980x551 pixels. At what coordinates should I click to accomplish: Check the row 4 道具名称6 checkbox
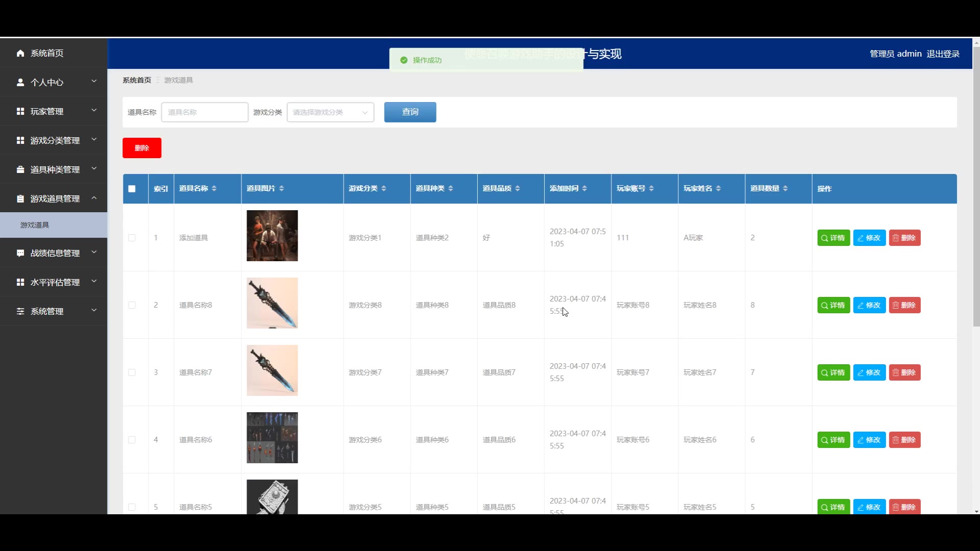coord(132,440)
